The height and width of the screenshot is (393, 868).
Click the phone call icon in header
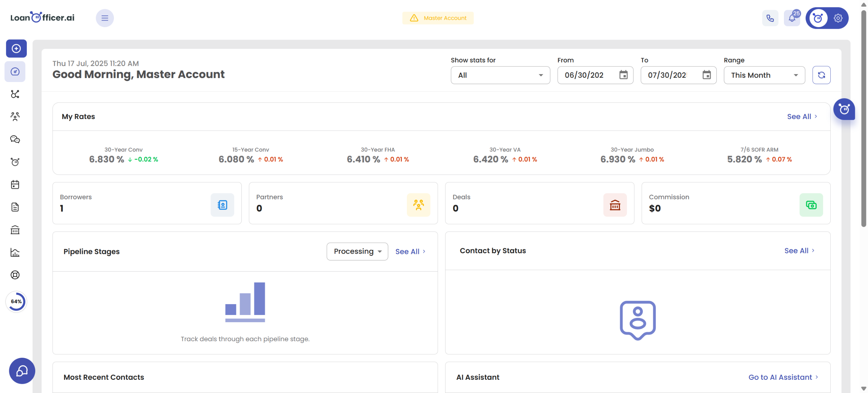[770, 18]
